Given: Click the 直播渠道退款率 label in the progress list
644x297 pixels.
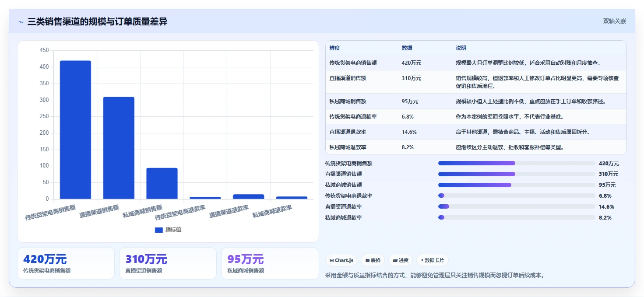Looking at the screenshot, I should pos(343,207).
